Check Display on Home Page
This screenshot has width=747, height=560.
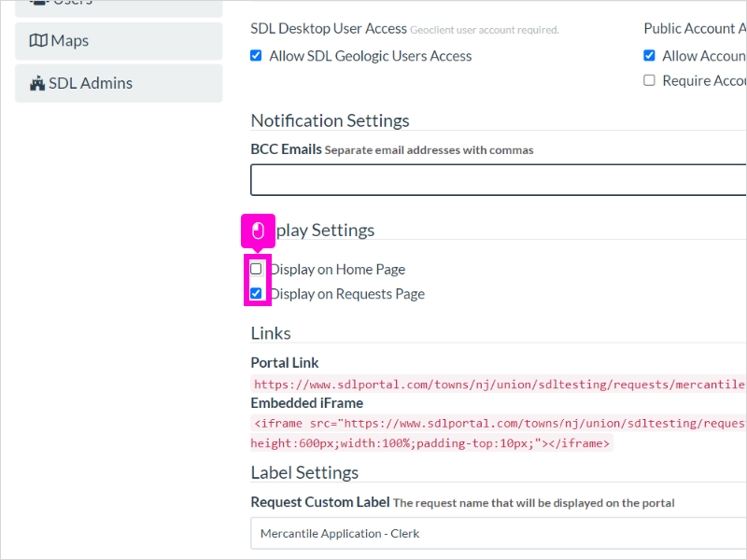coord(256,269)
